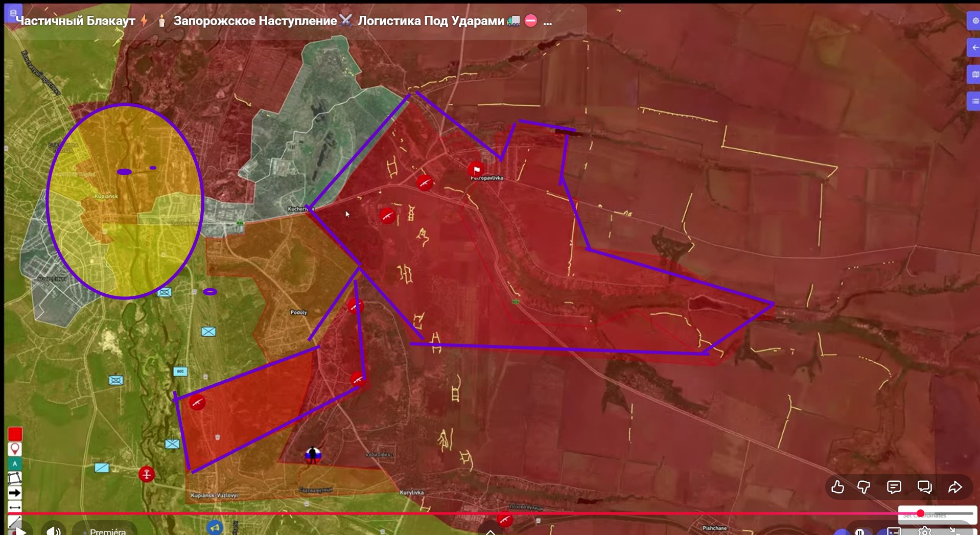This screenshot has height=535, width=980.
Task: Share the video with arrow icon
Action: pos(955,487)
